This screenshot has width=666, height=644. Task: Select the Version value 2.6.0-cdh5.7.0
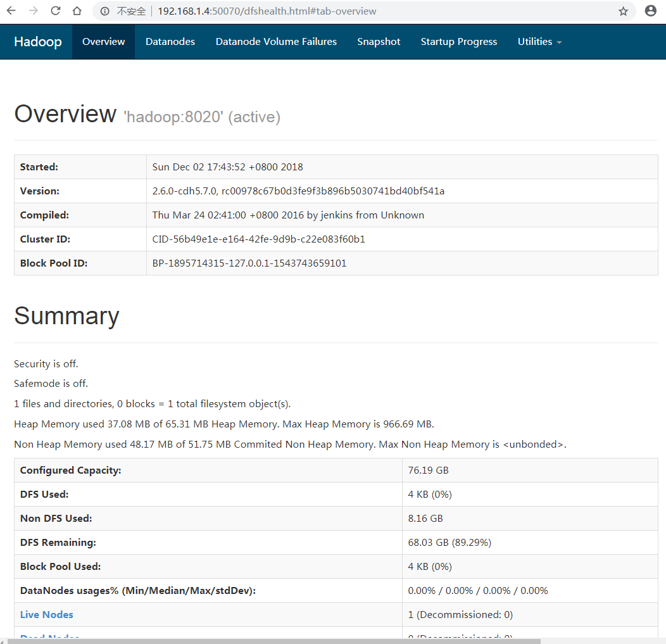click(298, 191)
